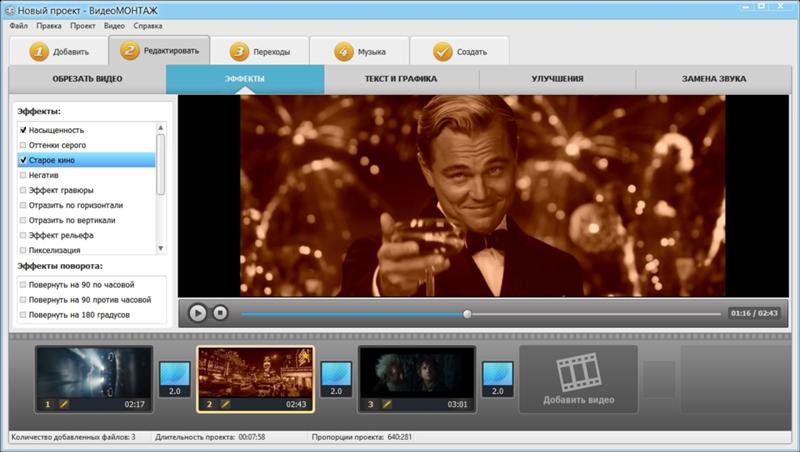Enable the Эффект рельефа checkbox

[23, 235]
